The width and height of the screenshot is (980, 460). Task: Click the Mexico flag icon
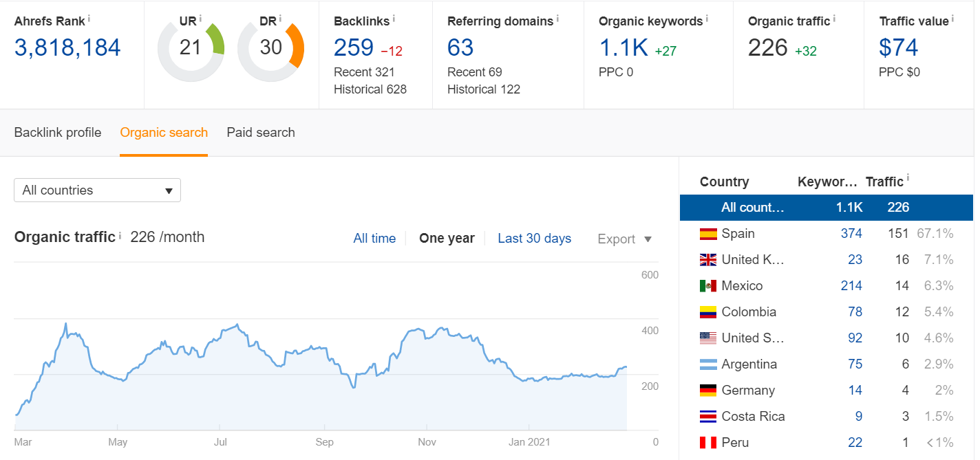pyautogui.click(x=707, y=286)
